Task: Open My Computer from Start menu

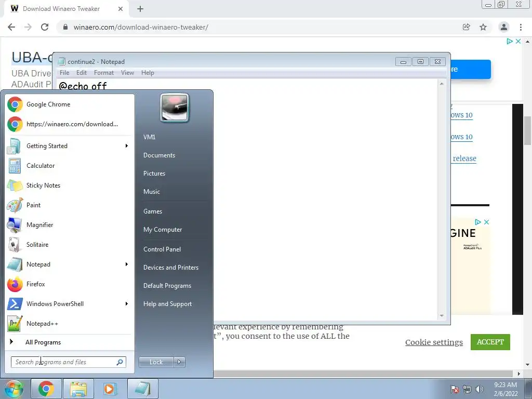Action: tap(163, 230)
